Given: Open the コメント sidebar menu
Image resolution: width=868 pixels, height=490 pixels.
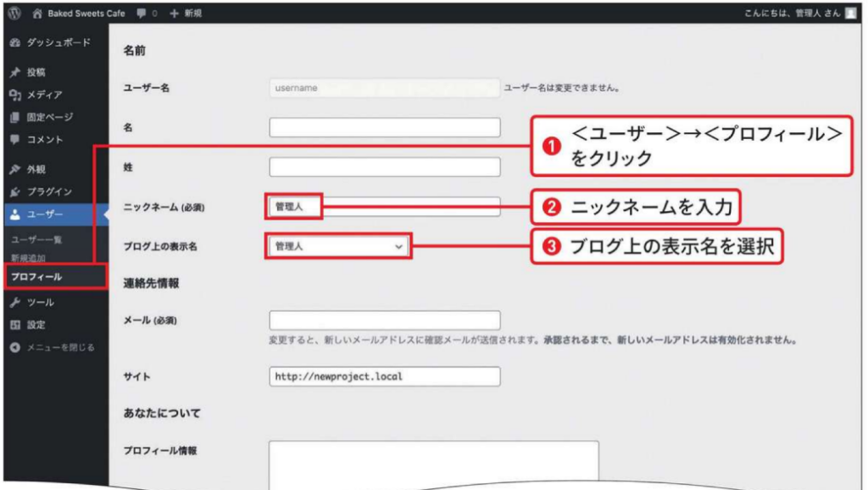Looking at the screenshot, I should 44,138.
